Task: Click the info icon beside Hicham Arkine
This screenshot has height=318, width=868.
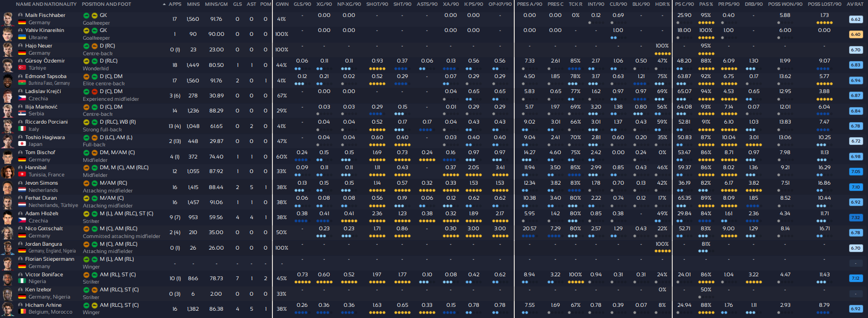Action: pos(20,305)
